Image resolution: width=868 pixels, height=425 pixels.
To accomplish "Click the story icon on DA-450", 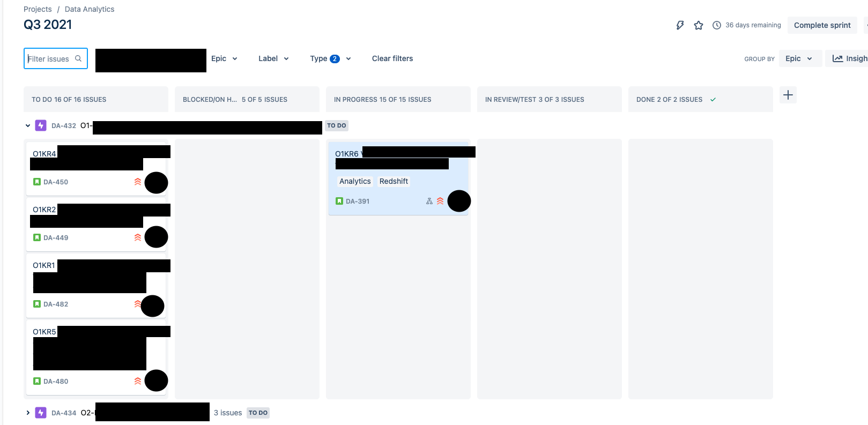I will [37, 182].
